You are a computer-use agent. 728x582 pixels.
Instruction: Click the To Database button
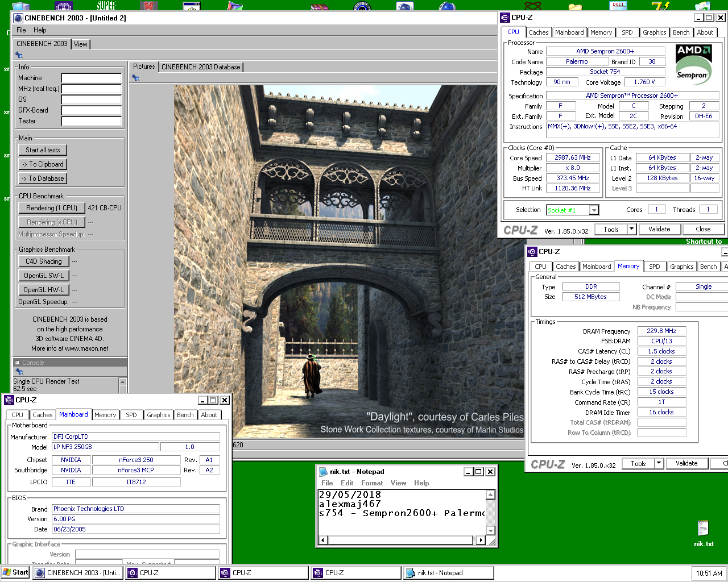(43, 178)
